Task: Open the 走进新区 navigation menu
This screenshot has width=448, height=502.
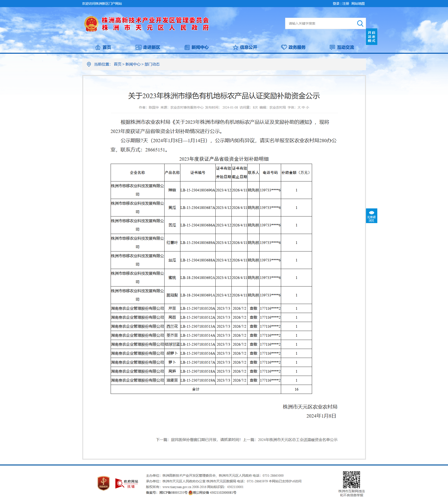Action: [151, 47]
